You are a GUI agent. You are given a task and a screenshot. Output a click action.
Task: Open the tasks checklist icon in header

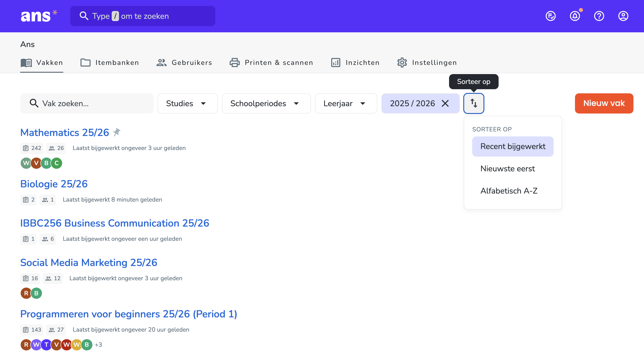pyautogui.click(x=550, y=16)
